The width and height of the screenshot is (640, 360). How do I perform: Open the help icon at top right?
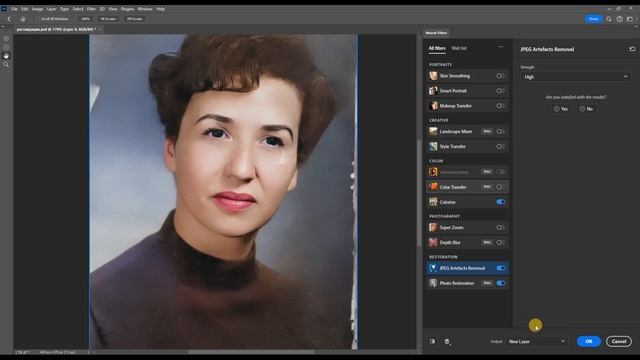620,19
